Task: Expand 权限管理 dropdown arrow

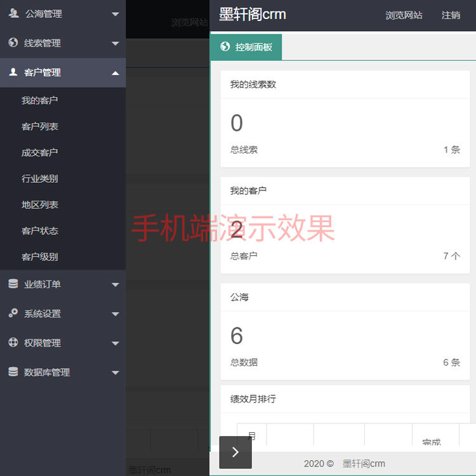Action: point(115,343)
